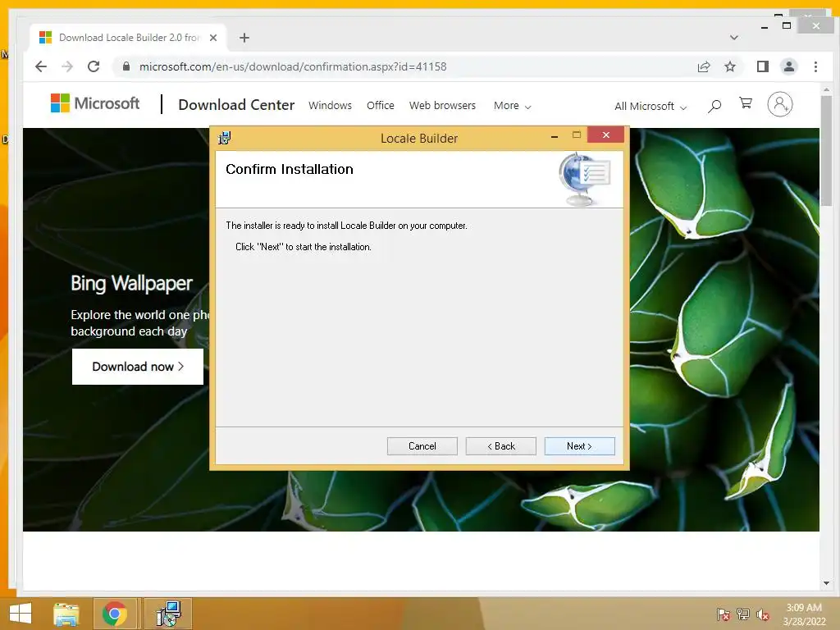
Task: Open the Windows nav item
Action: coord(330,106)
